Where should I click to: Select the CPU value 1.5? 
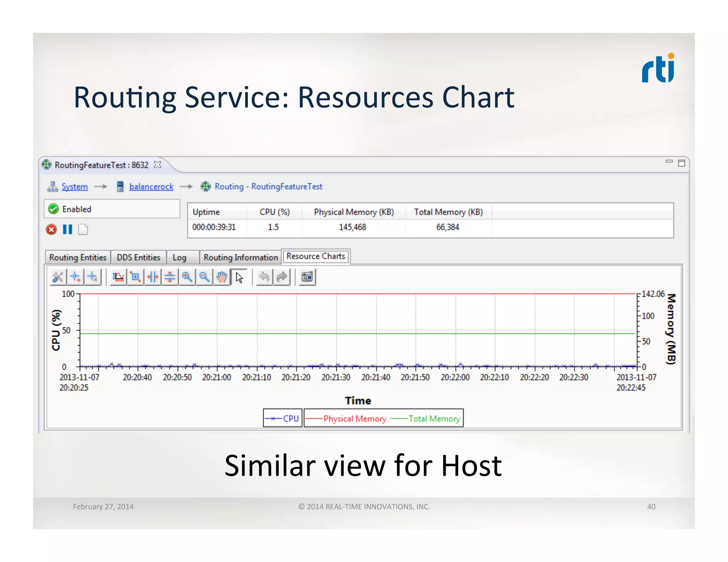tap(273, 227)
